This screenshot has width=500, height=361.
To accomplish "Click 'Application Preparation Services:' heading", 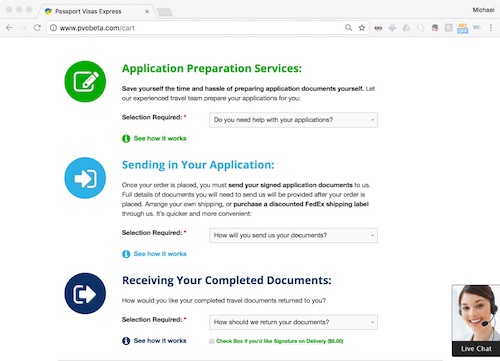I will (212, 68).
